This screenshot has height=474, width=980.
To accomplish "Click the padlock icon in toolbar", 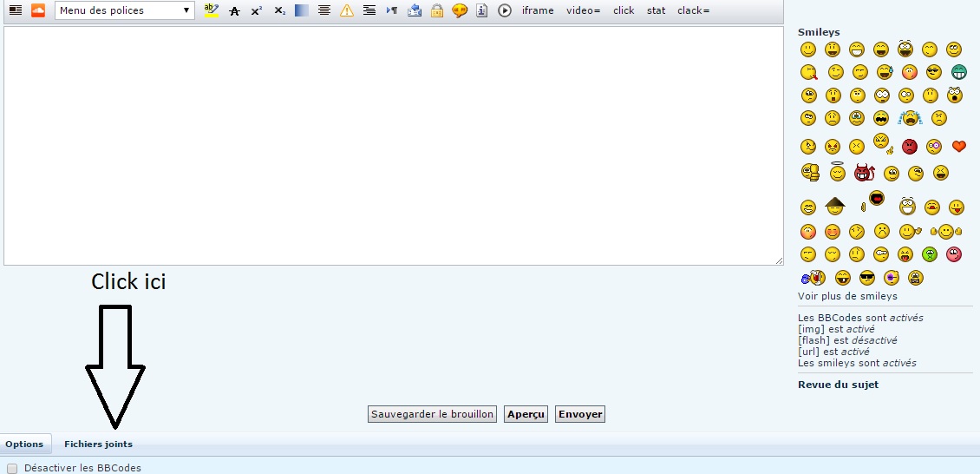I will pyautogui.click(x=437, y=10).
